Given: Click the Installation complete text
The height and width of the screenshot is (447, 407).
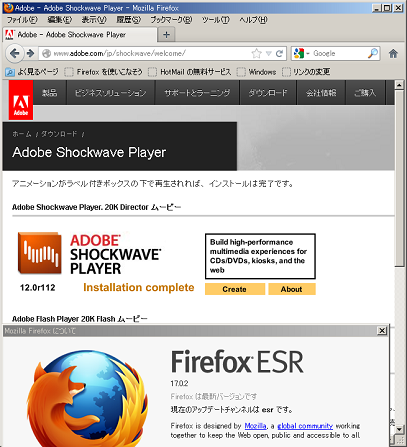Looking at the screenshot, I should (139, 287).
